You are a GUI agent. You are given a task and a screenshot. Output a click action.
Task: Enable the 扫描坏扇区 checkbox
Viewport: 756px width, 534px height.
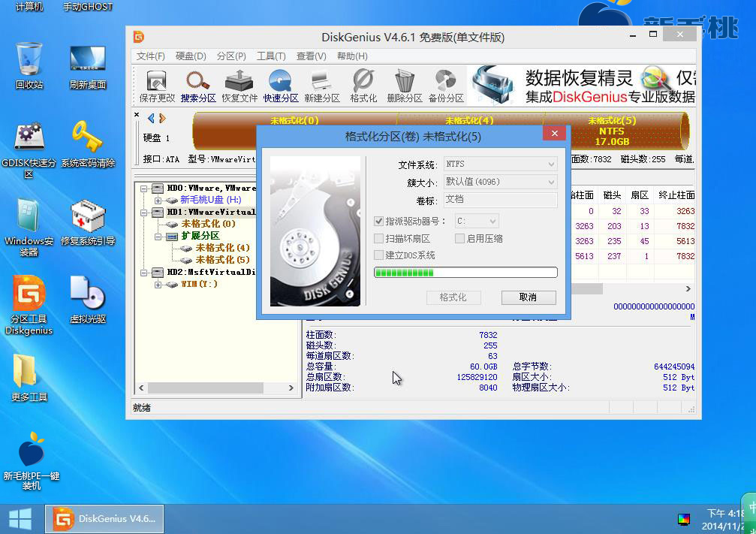pos(379,238)
